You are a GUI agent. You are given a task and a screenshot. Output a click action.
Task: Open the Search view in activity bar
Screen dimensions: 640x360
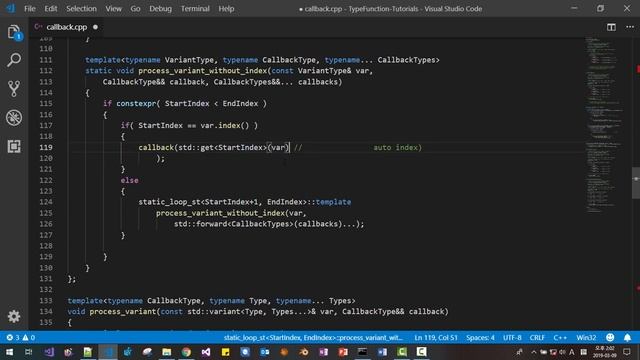point(14,60)
